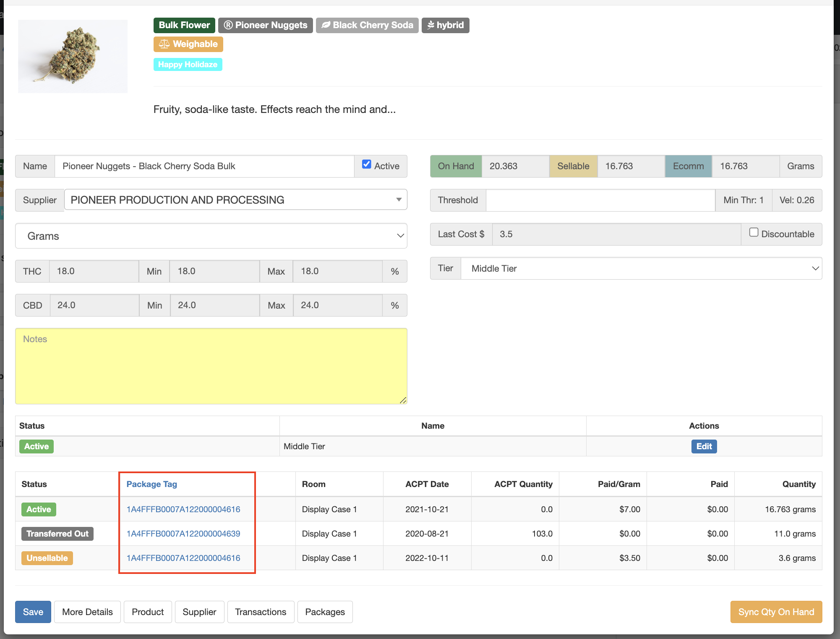This screenshot has width=840, height=639.
Task: Click the ACPT date 2022-10-11
Action: (x=427, y=558)
